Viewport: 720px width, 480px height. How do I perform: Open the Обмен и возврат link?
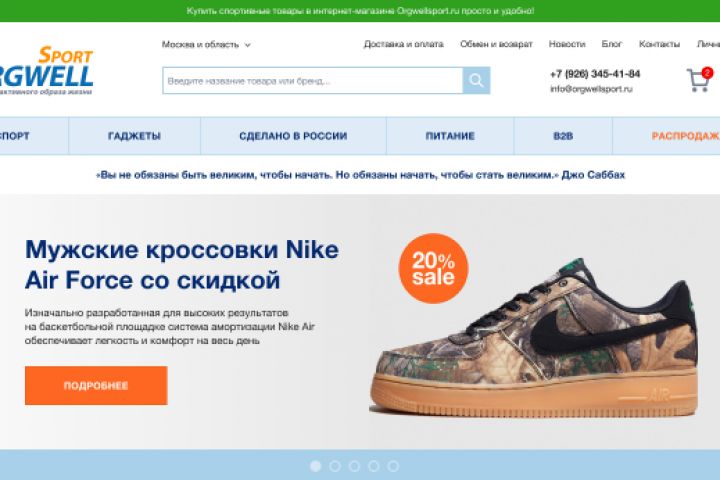tap(496, 44)
